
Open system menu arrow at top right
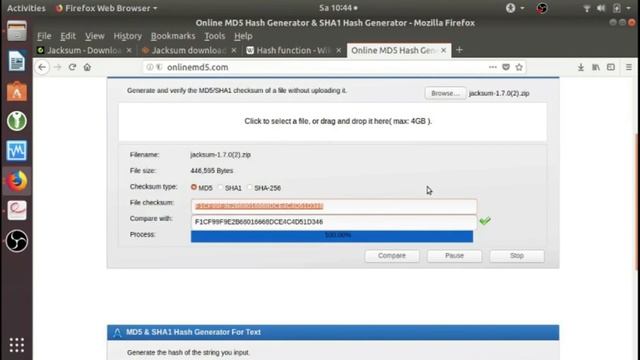[x=629, y=8]
